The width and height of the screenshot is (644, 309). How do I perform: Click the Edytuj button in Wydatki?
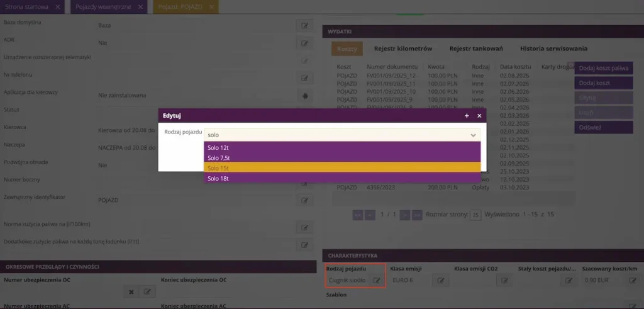(x=604, y=98)
